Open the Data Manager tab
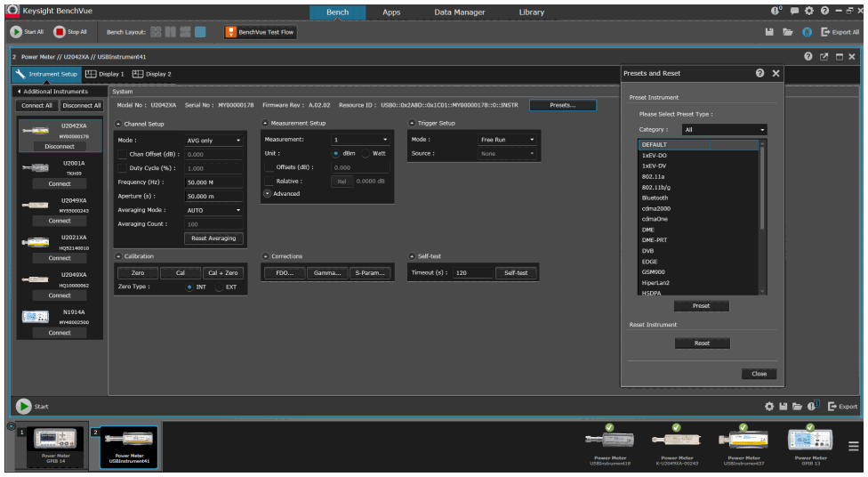The height and width of the screenshot is (477, 868). click(x=459, y=12)
